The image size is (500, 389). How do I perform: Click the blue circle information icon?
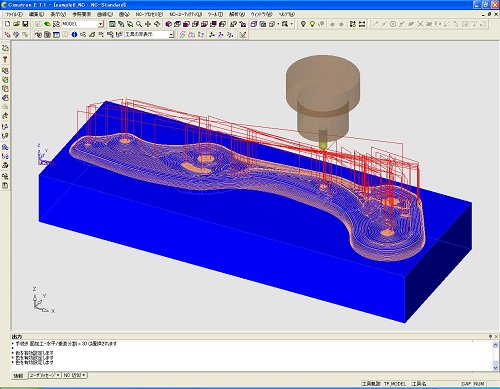(x=74, y=34)
